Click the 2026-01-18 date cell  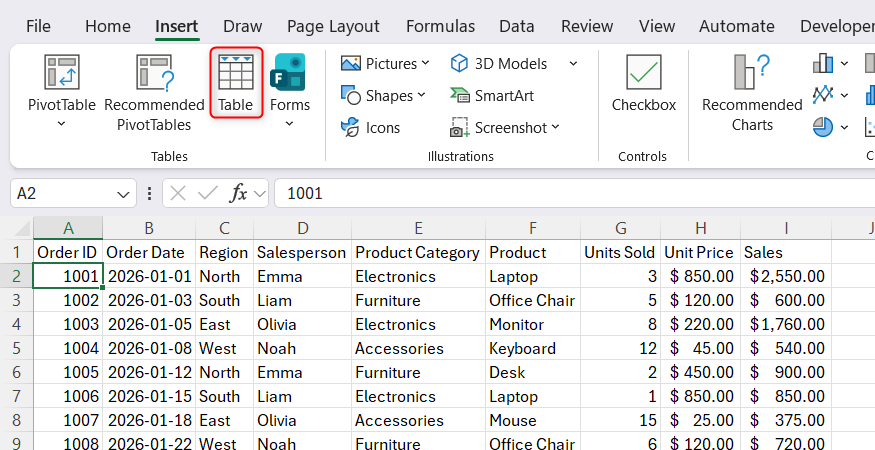click(x=149, y=420)
